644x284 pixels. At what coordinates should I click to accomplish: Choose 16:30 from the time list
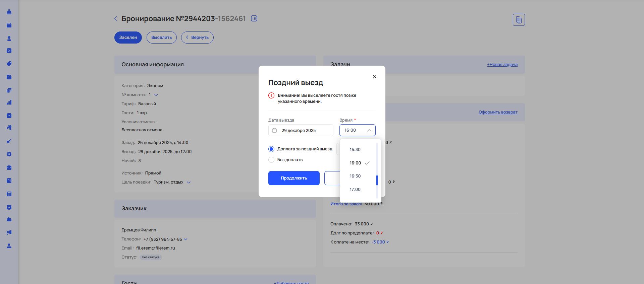click(x=355, y=176)
